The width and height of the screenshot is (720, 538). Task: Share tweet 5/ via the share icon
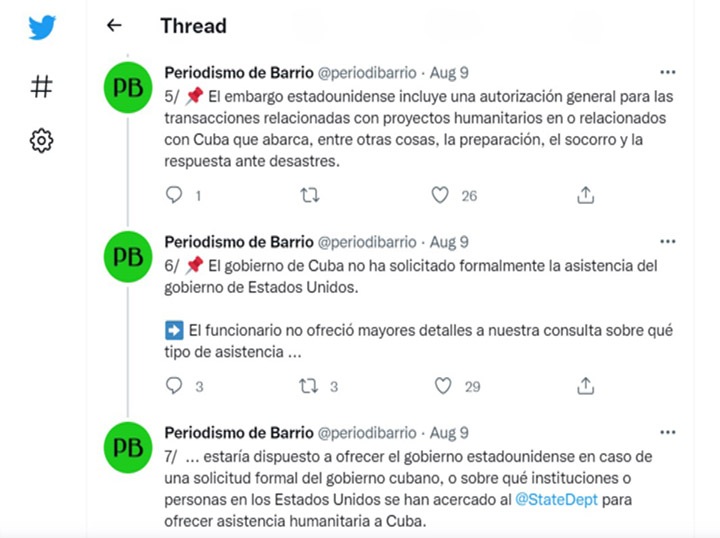tap(586, 196)
